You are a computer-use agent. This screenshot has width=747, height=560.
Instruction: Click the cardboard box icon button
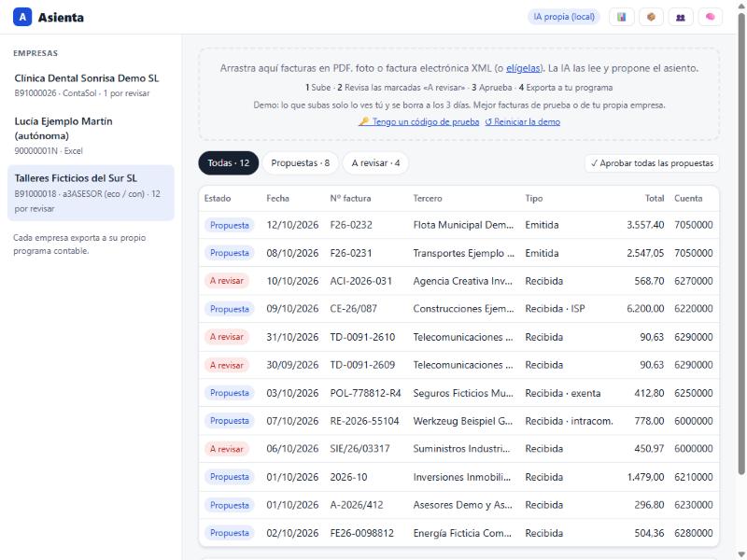click(651, 17)
